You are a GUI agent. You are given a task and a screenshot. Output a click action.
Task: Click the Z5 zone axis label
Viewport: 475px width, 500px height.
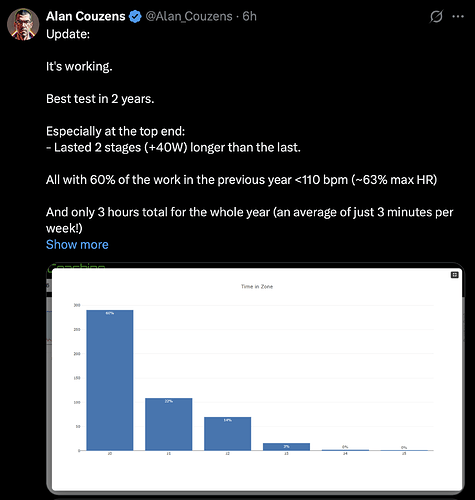coord(404,454)
